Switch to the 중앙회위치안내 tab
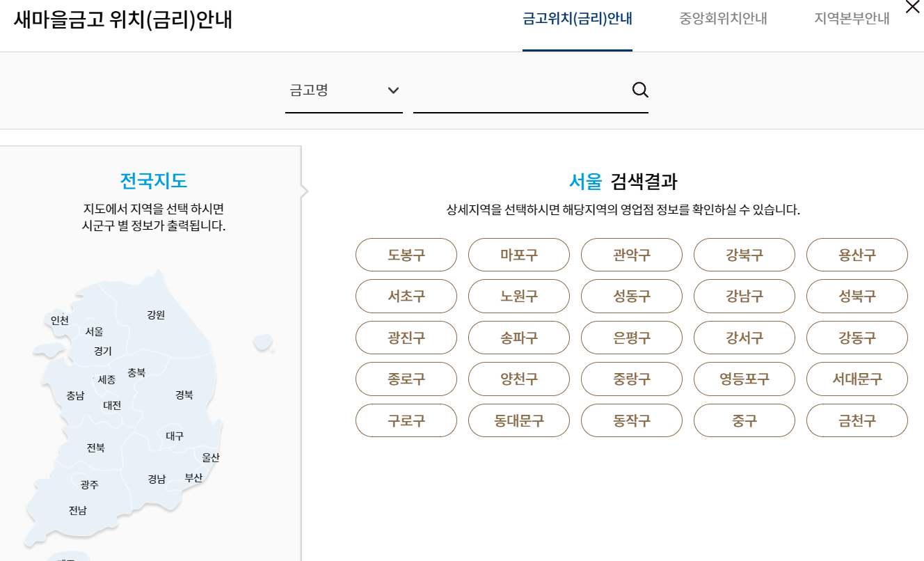 point(722,19)
